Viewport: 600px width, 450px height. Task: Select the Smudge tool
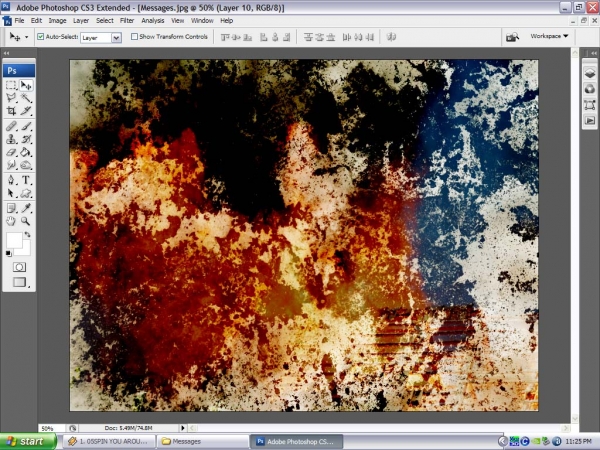coord(11,165)
